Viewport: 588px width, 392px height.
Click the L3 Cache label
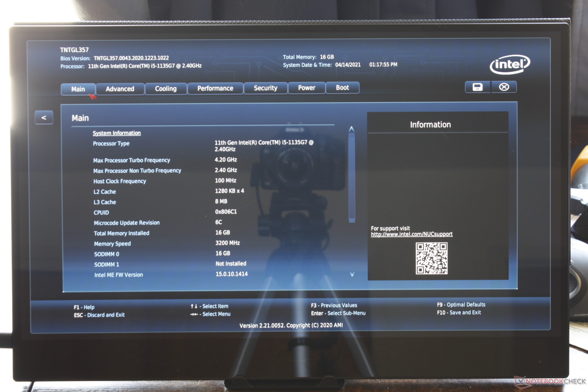(105, 202)
